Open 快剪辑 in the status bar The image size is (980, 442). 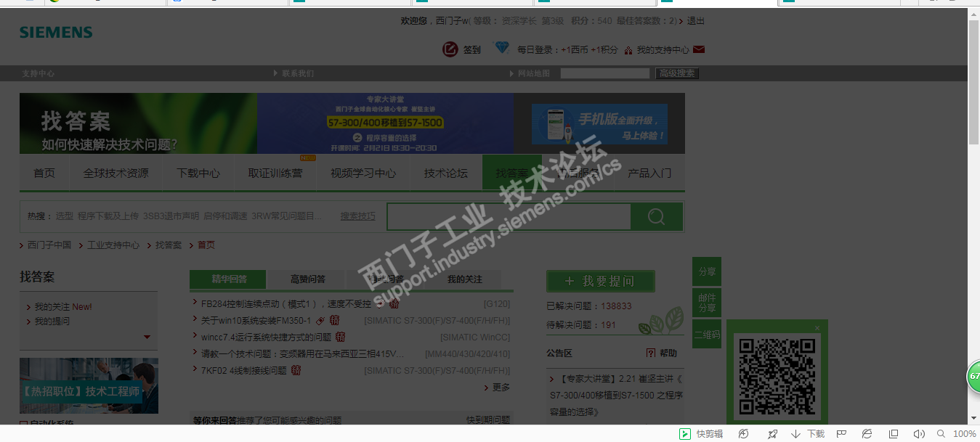(701, 434)
